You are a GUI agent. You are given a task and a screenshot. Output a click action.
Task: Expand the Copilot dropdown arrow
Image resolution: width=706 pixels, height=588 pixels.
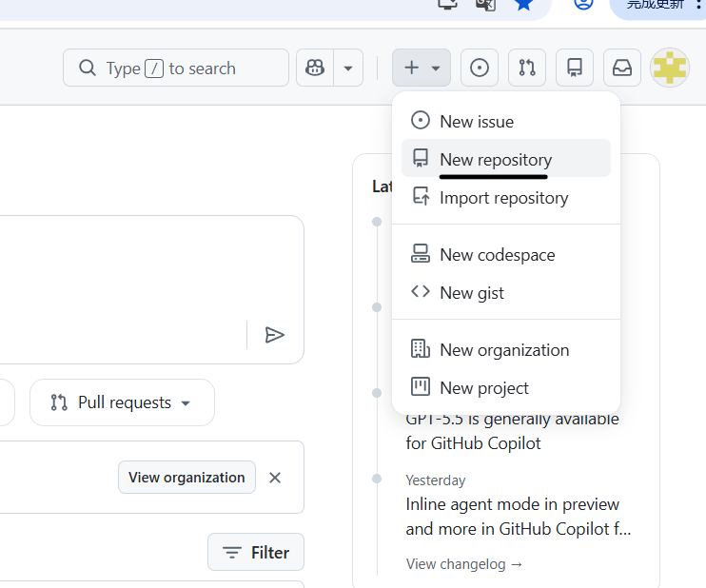[348, 68]
